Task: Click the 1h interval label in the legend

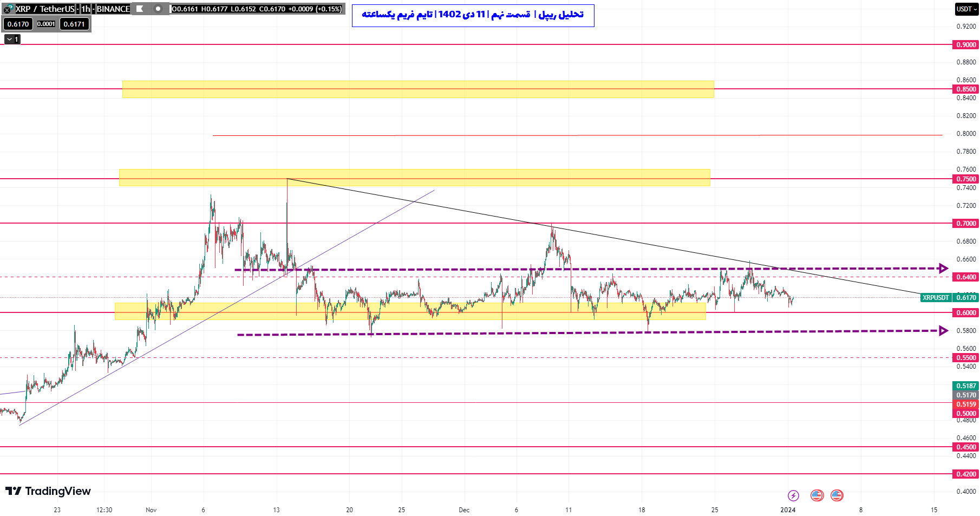Action: tap(86, 9)
